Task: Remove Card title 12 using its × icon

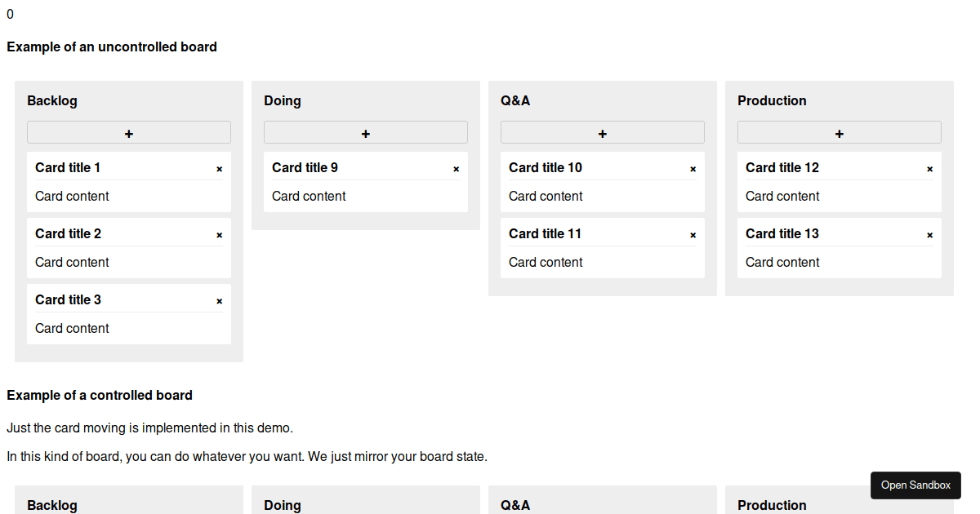Action: [x=929, y=168]
